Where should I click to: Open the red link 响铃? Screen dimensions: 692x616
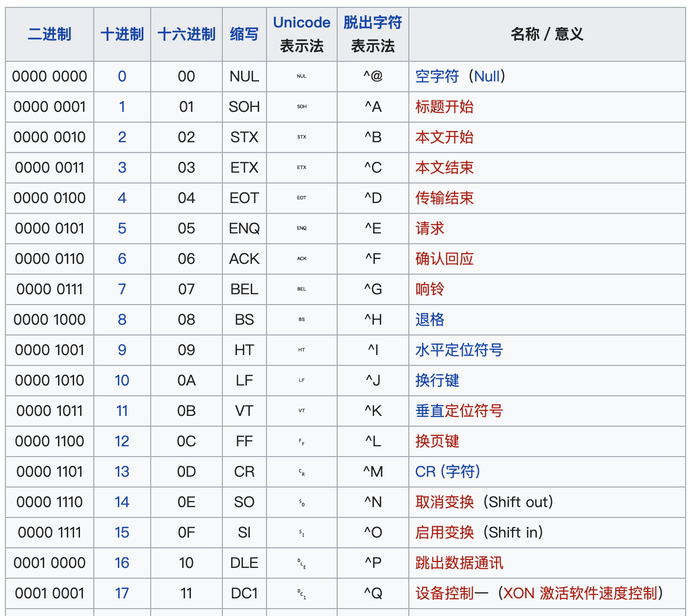point(430,289)
